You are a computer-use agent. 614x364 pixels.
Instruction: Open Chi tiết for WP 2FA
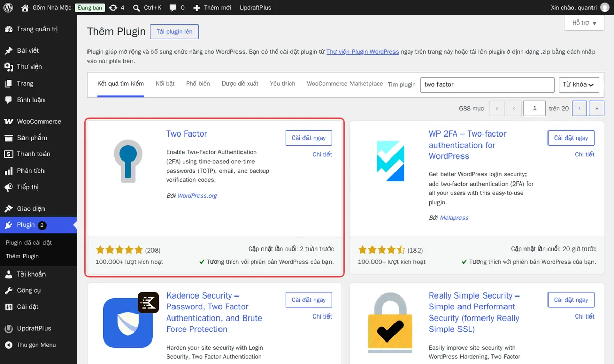[x=584, y=154]
